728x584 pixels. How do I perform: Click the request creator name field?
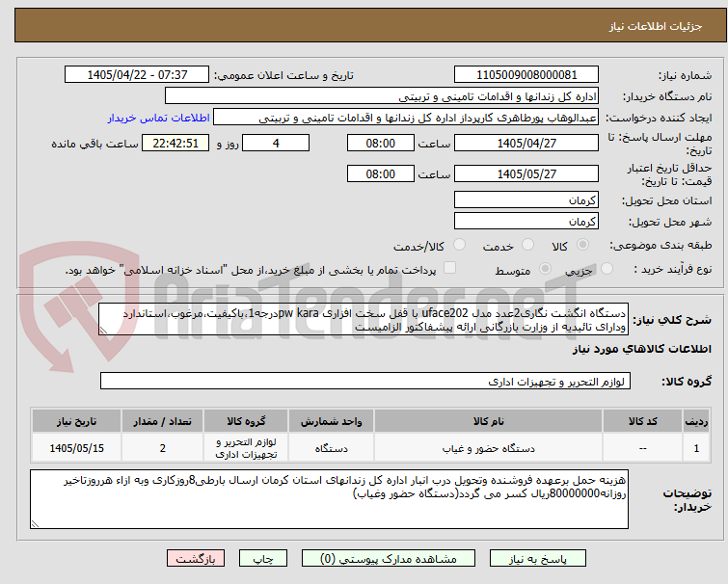406,118
